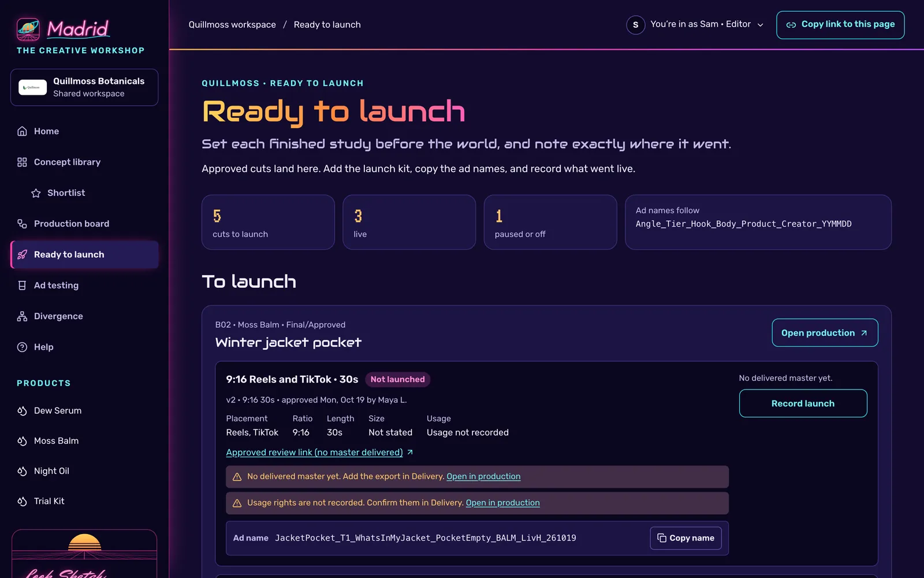Click the Ready to launch rocket icon

[22, 254]
